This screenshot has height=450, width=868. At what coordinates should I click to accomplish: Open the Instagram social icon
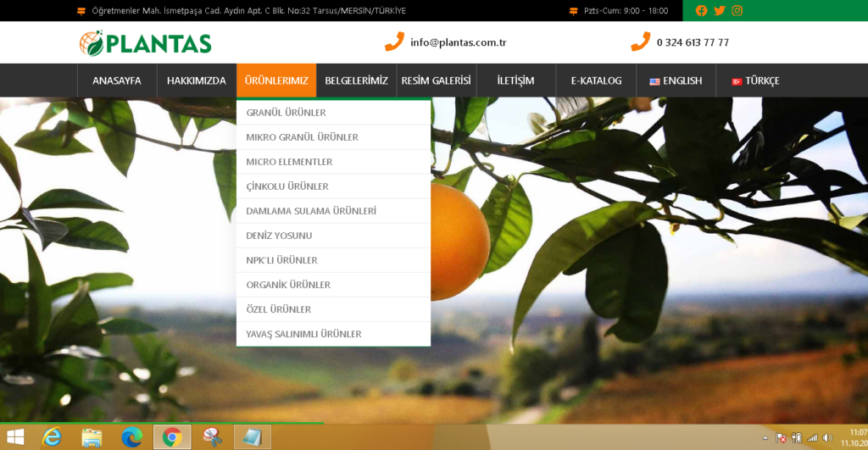(x=737, y=11)
